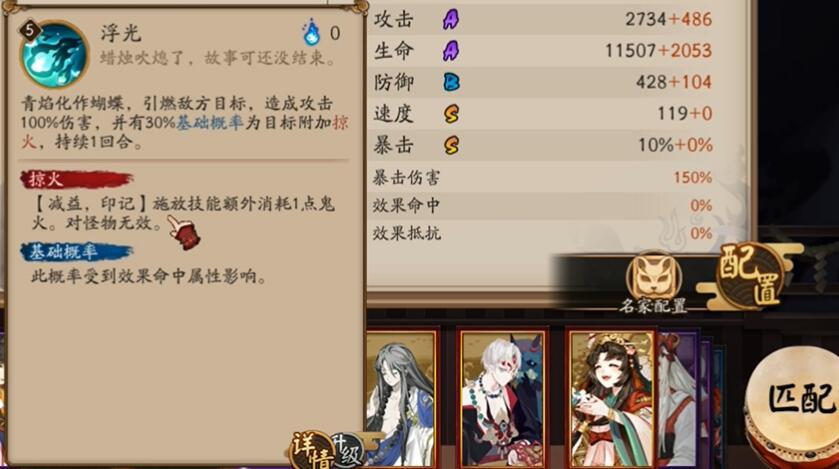
Task: Click the blue 基础概率 link in description
Action: 210,122
